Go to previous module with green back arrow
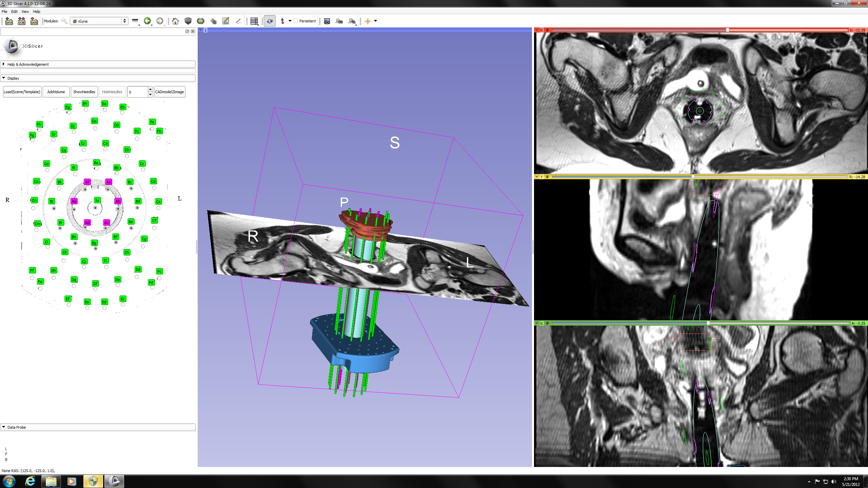Image resolution: width=868 pixels, height=488 pixels. [x=147, y=21]
